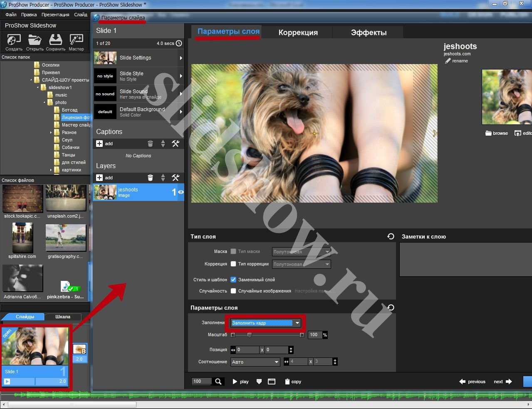This screenshot has height=409, width=532.
Task: Click the Сохранить (save) toolbar icon
Action: [x=55, y=40]
